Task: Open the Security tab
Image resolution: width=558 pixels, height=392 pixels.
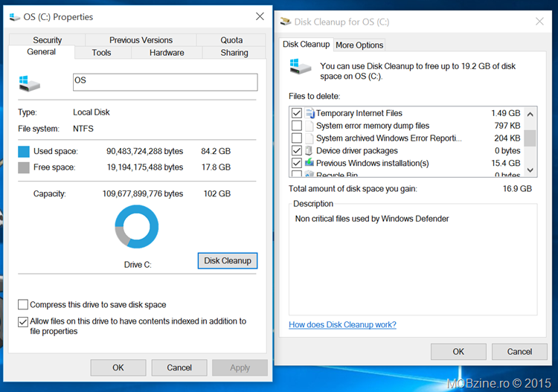Action: [x=48, y=40]
